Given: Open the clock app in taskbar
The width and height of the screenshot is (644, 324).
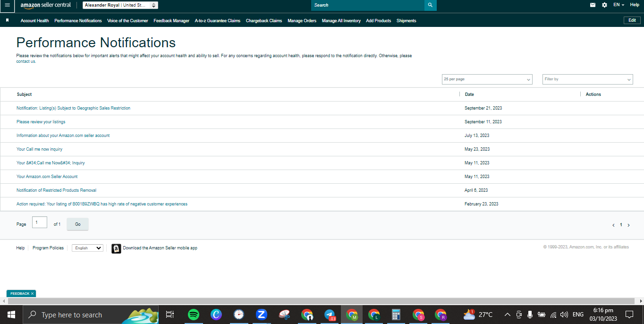Looking at the screenshot, I should 239,315.
